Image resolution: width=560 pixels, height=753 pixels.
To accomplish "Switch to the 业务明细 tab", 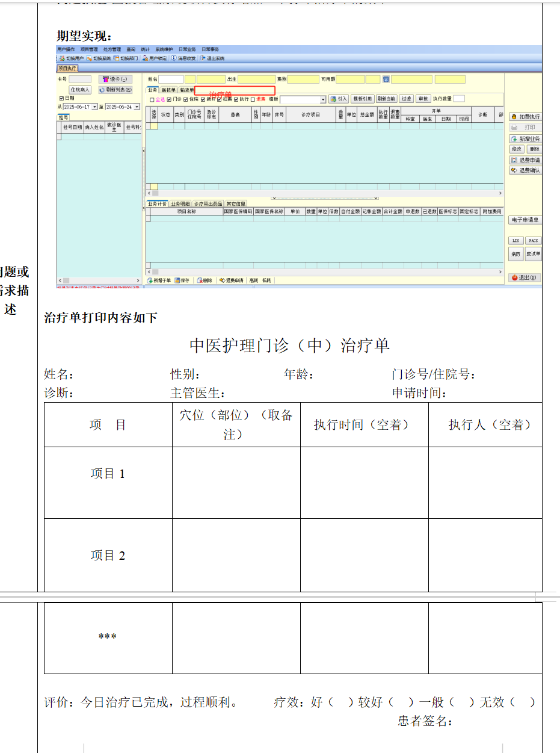I will pyautogui.click(x=180, y=204).
